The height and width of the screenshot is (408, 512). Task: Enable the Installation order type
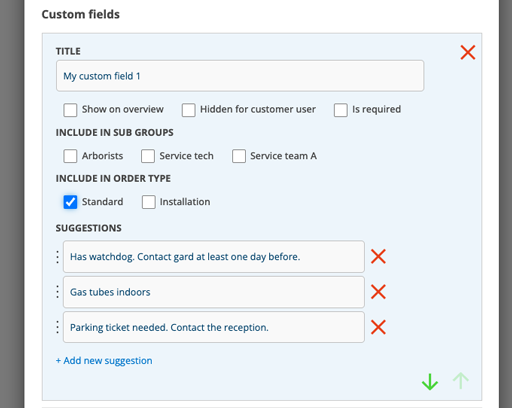[x=149, y=202]
